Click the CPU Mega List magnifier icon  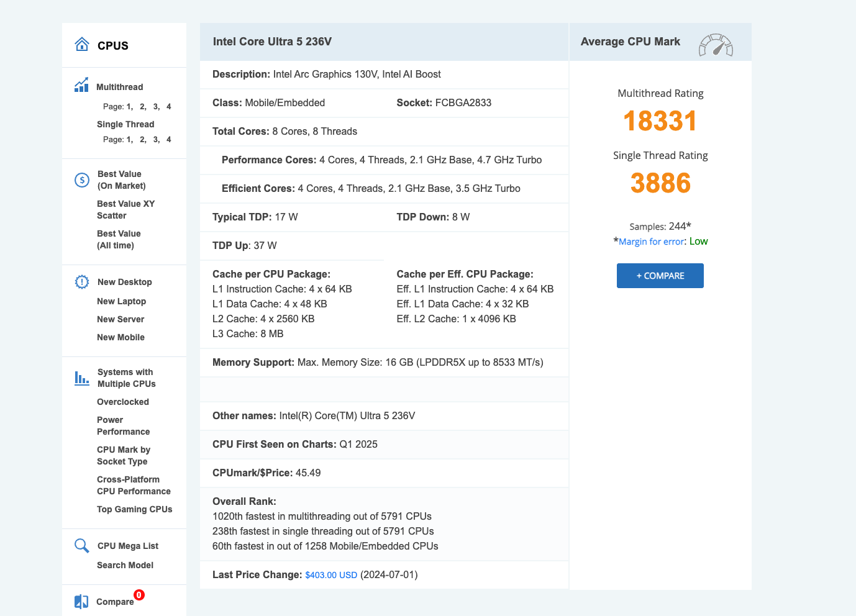click(x=82, y=546)
